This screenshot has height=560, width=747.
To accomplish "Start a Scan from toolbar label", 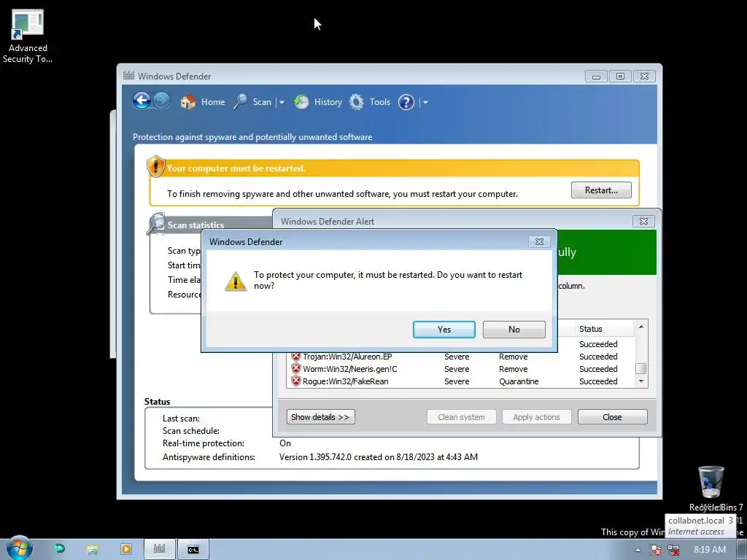I will 262,102.
